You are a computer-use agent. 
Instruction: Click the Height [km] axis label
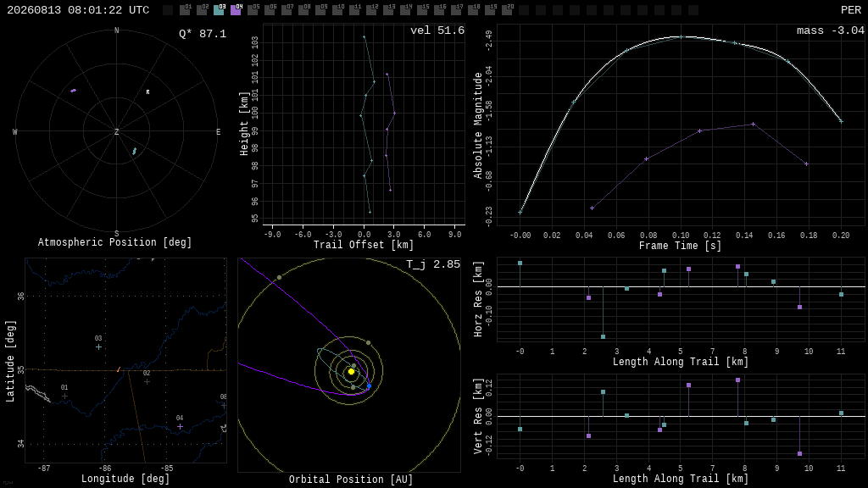point(244,124)
